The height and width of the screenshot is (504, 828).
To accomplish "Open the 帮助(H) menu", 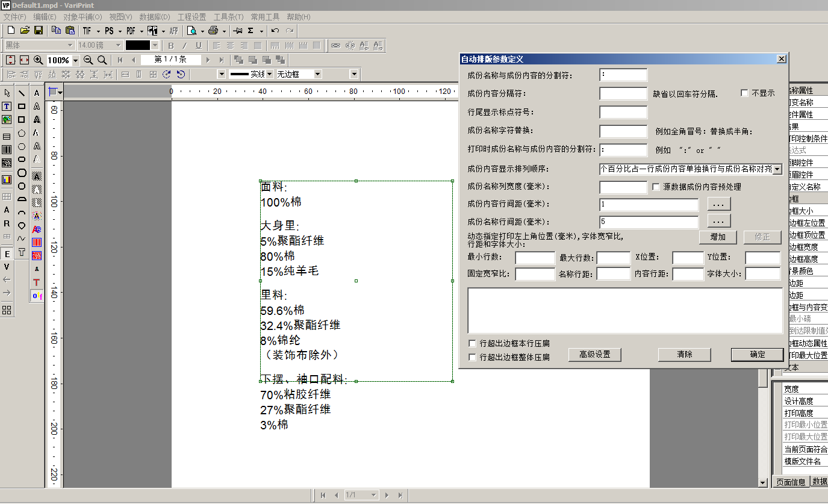I will [299, 17].
